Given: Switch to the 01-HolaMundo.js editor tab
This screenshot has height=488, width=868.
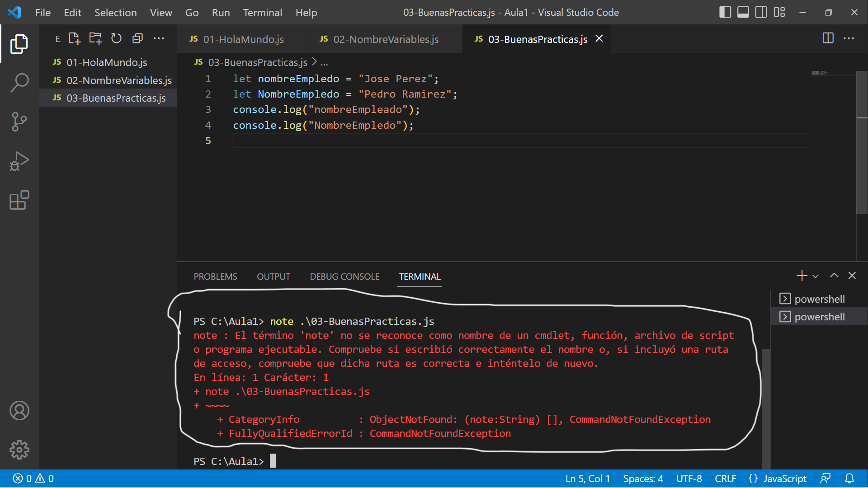Looking at the screenshot, I should tap(242, 39).
